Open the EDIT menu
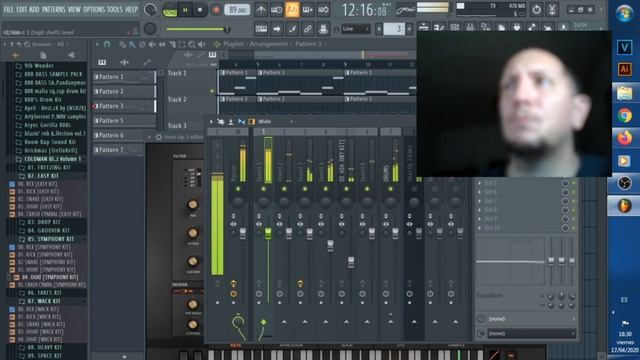This screenshot has width=640, height=360. click(x=22, y=9)
